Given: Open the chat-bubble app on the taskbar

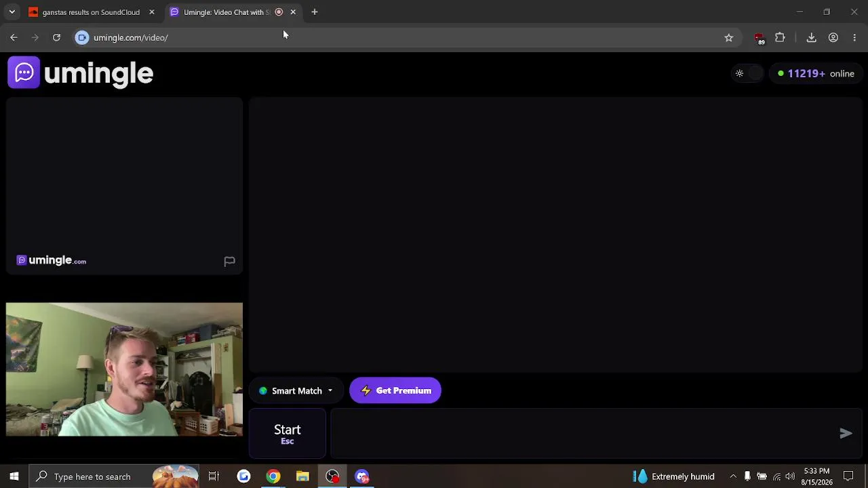Looking at the screenshot, I should pos(362,476).
